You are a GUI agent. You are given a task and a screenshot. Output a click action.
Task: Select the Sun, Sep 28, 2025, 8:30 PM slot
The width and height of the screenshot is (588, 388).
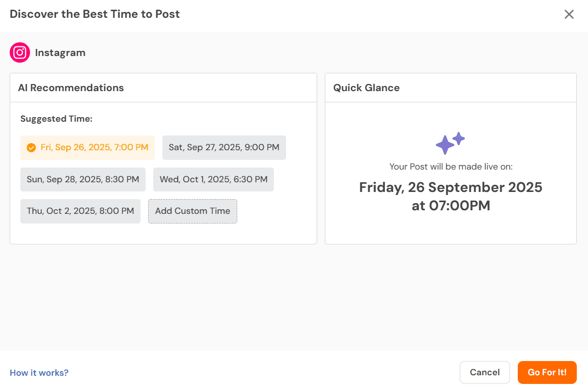(x=82, y=179)
